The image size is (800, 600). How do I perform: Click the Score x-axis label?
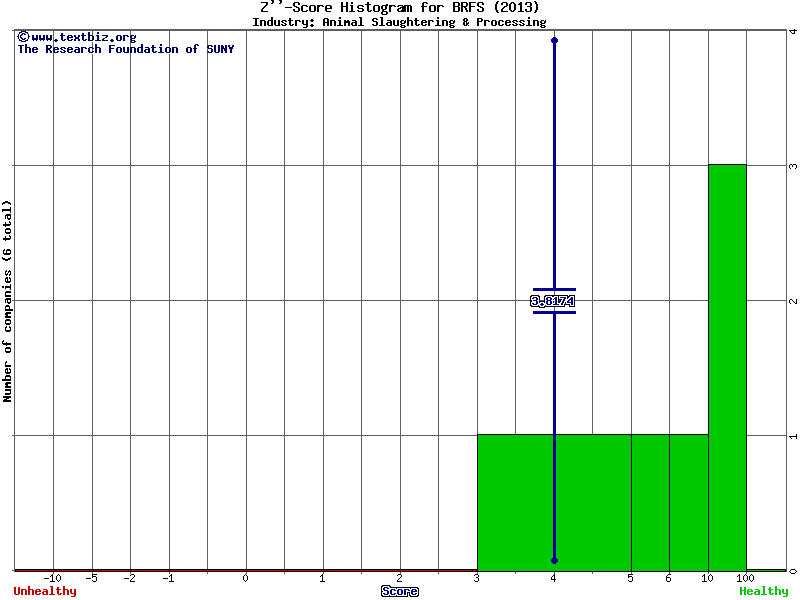click(x=400, y=591)
